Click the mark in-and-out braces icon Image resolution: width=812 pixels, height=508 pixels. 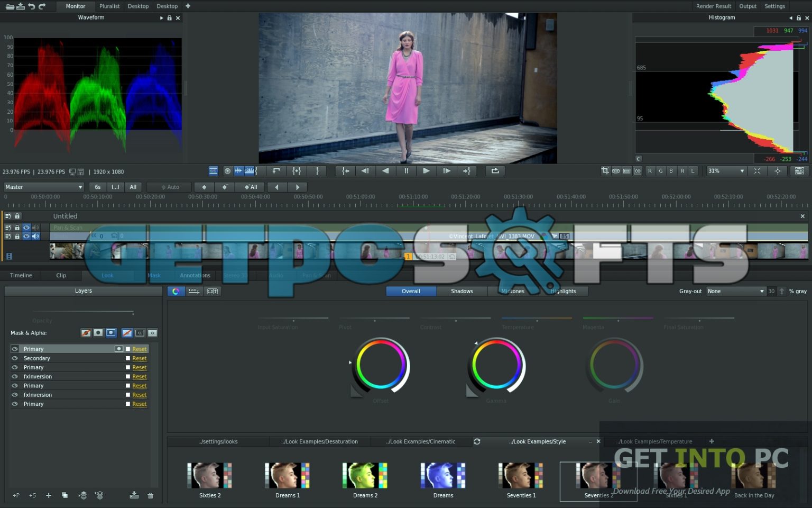coord(297,171)
